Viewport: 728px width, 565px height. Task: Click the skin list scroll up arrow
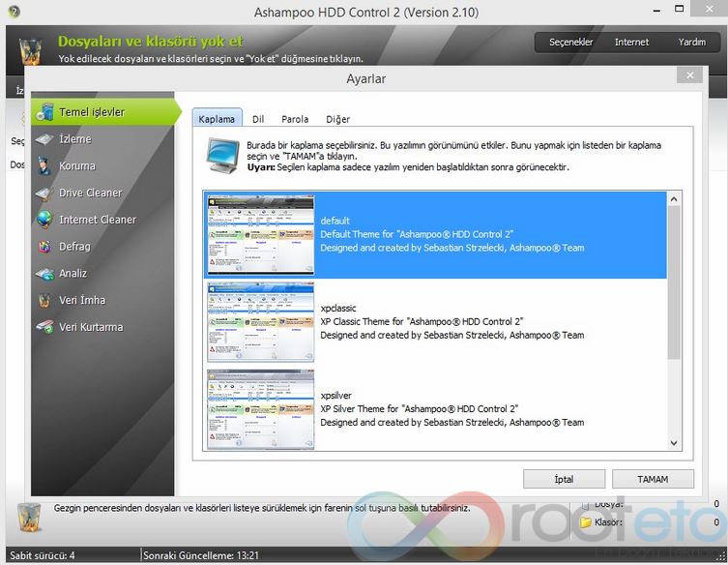point(674,199)
